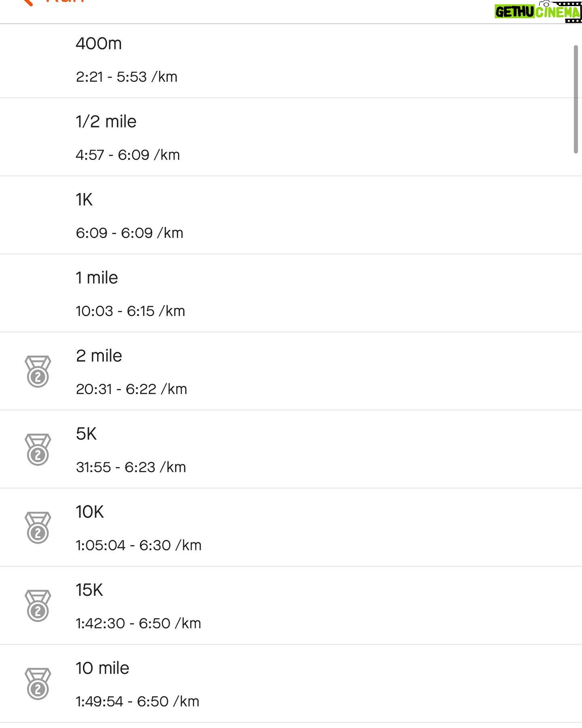This screenshot has height=728, width=582.
Task: Select the 1 mile best effort entry
Action: point(291,293)
